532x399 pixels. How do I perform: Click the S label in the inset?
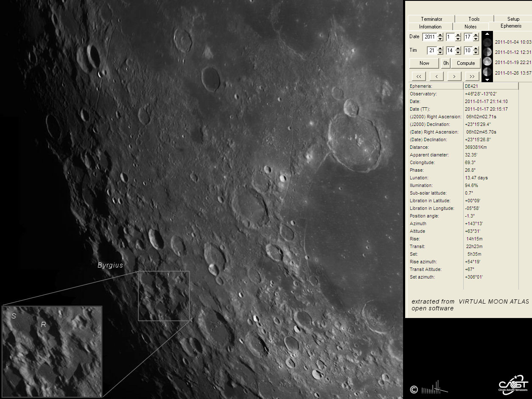[x=14, y=316]
